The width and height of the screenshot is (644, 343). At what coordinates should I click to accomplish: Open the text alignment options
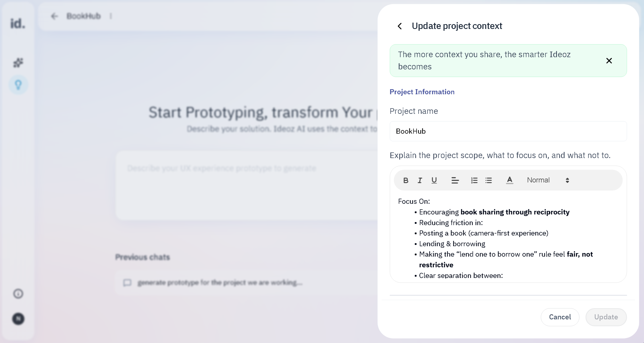coord(455,180)
